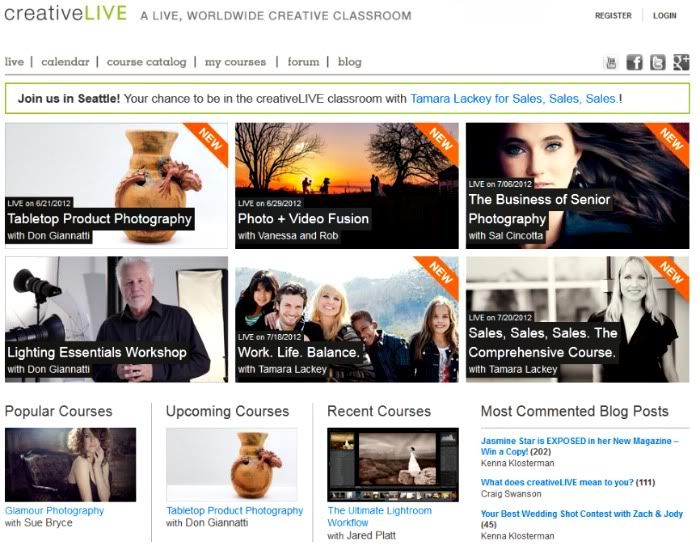Screen dimensions: 700x550
Task: Open the course catalog menu item
Action: click(x=146, y=62)
